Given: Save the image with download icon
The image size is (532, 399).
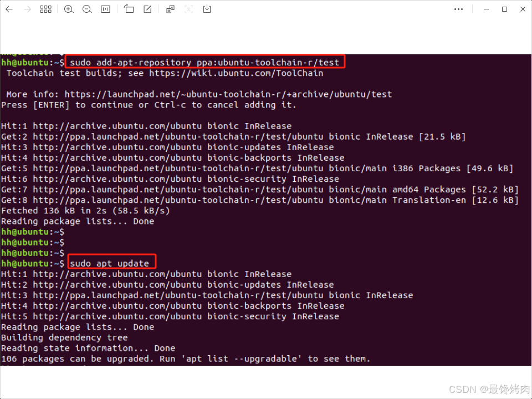Looking at the screenshot, I should (207, 9).
